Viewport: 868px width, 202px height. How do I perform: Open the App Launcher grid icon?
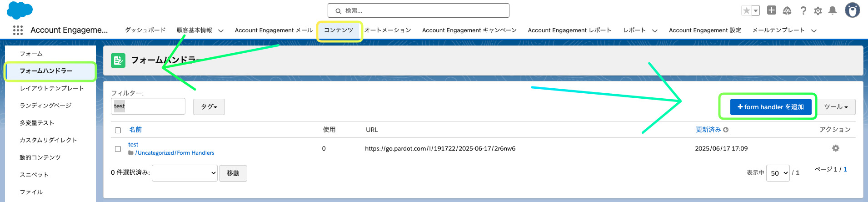pyautogui.click(x=18, y=30)
